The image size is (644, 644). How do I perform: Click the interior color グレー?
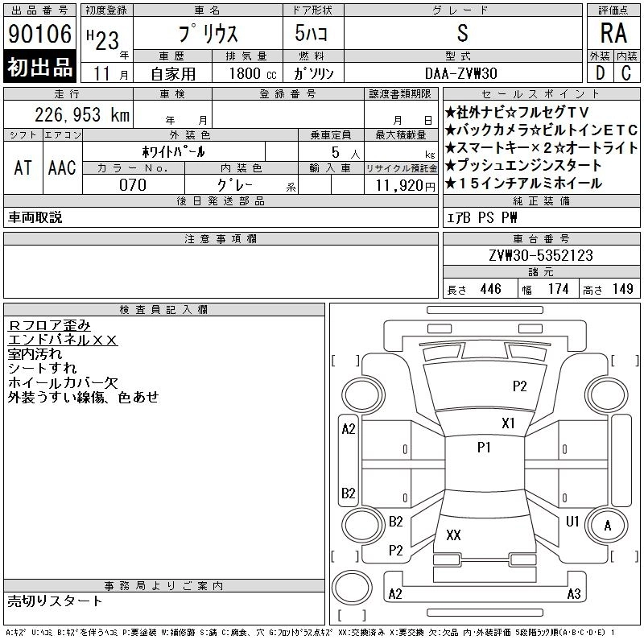235,185
